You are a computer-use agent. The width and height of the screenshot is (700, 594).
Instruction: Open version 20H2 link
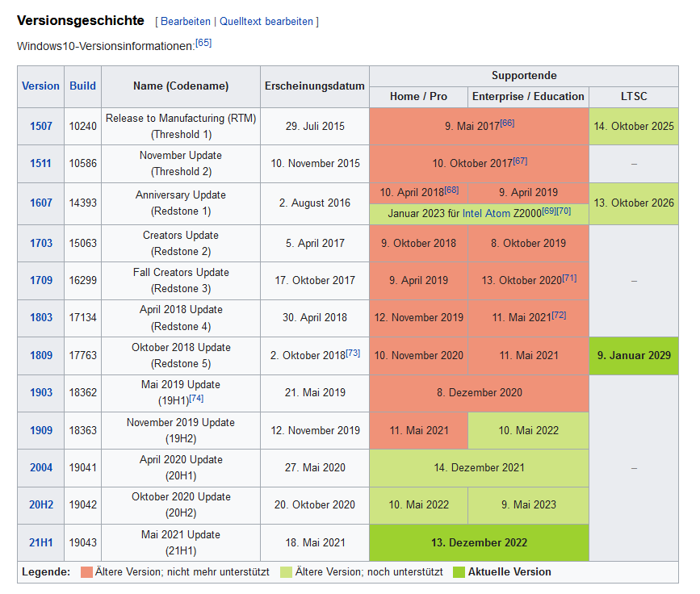[40, 504]
